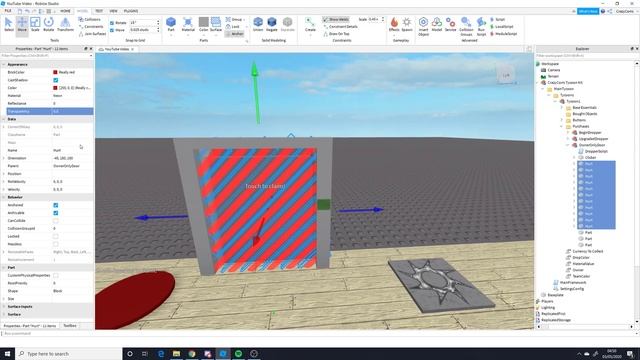The image size is (640, 360).
Task: Toggle the Rotate snap checkbox
Action: pos(112,23)
